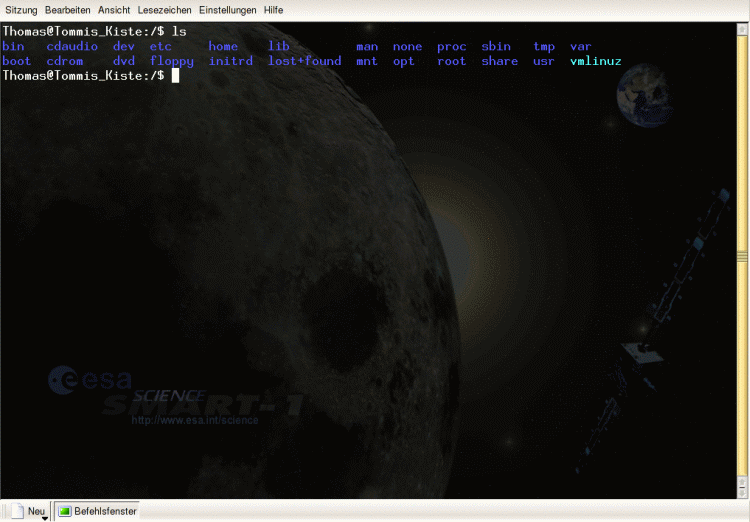
Task: Open the Hilfe menu
Action: coord(273,10)
